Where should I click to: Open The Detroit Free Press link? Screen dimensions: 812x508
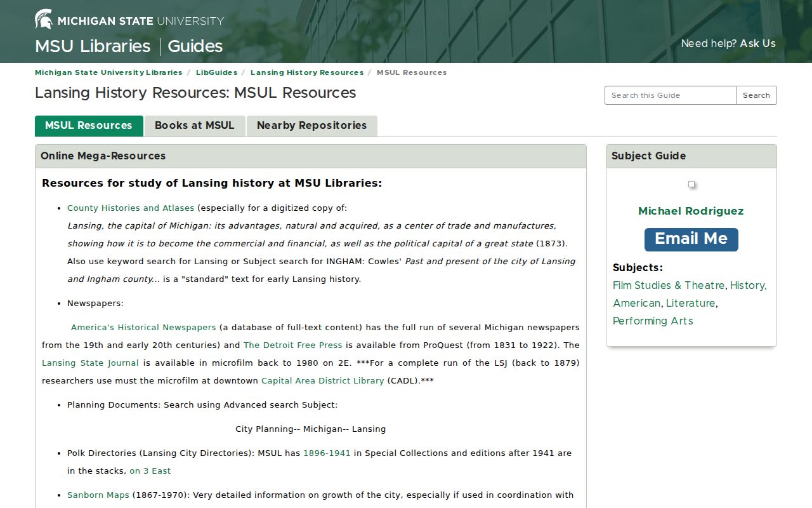coord(292,345)
